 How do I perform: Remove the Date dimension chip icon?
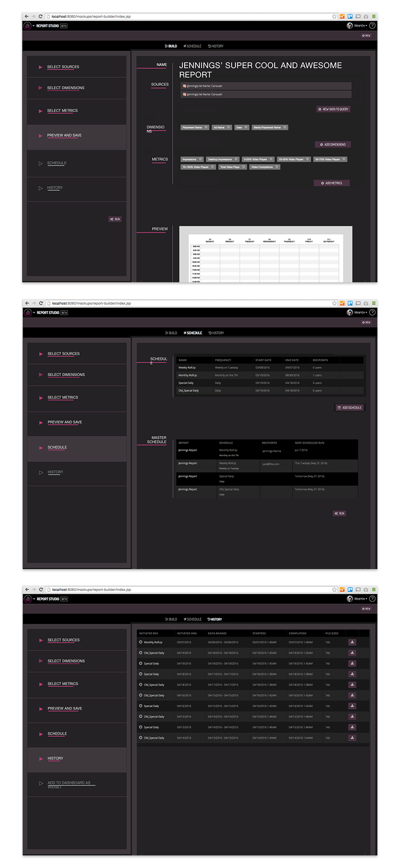click(x=246, y=127)
